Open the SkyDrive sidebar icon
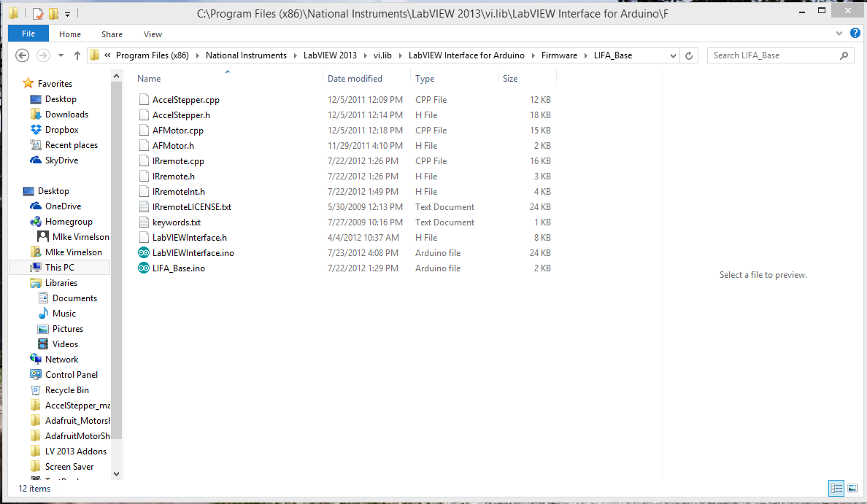This screenshot has height=504, width=867. click(36, 160)
